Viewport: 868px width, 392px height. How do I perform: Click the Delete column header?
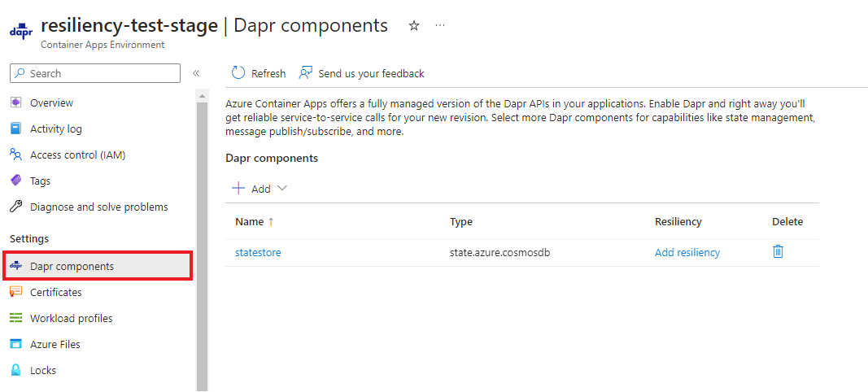pyautogui.click(x=787, y=222)
